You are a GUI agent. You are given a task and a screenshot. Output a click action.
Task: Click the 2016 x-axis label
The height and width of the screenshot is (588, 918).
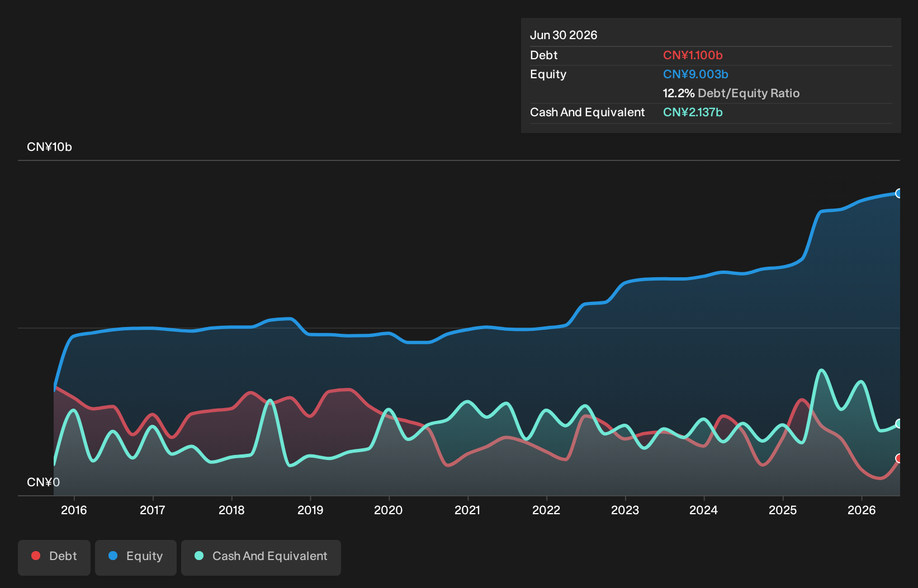click(x=74, y=510)
